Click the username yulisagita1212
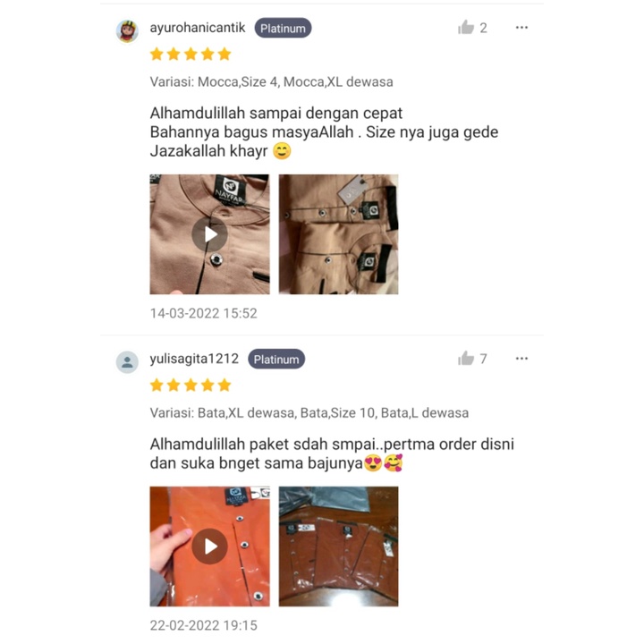 (194, 359)
